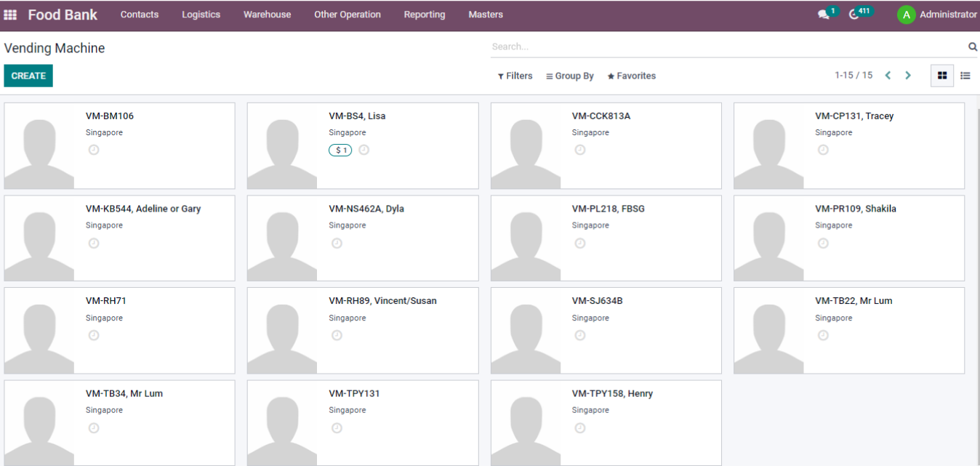Click activity clock on VM-CP131, Tracey card
The width and height of the screenshot is (980, 466).
823,150
